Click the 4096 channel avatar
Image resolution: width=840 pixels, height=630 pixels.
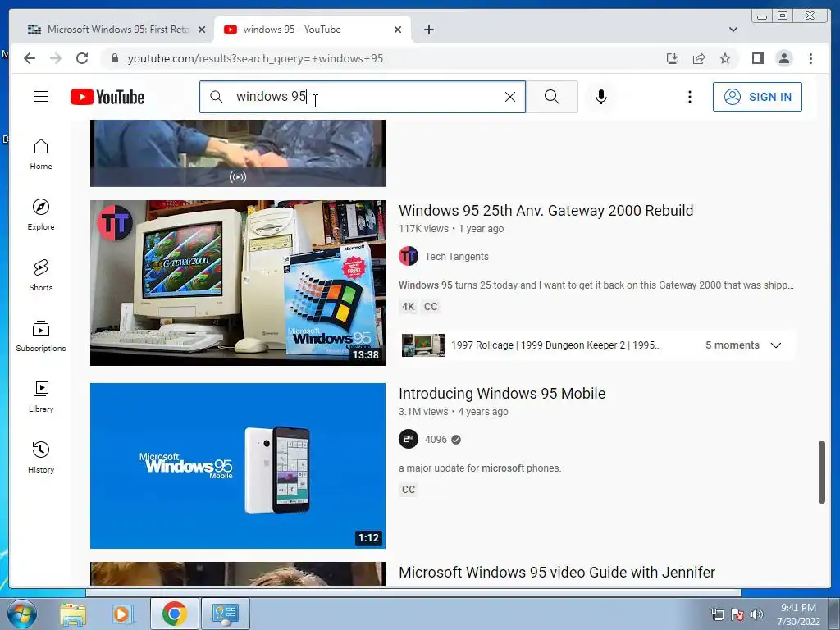pos(409,440)
